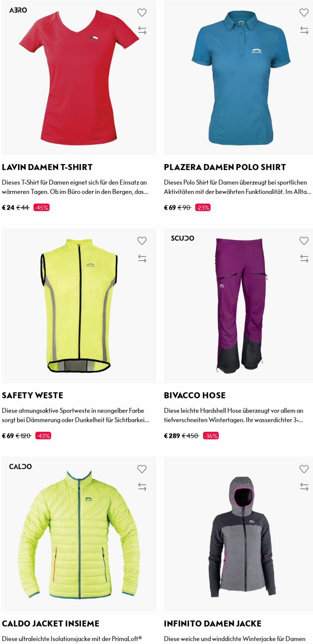The width and height of the screenshot is (313, 644).
Task: Compare the Bivacco Hose pants
Action: pos(304,259)
